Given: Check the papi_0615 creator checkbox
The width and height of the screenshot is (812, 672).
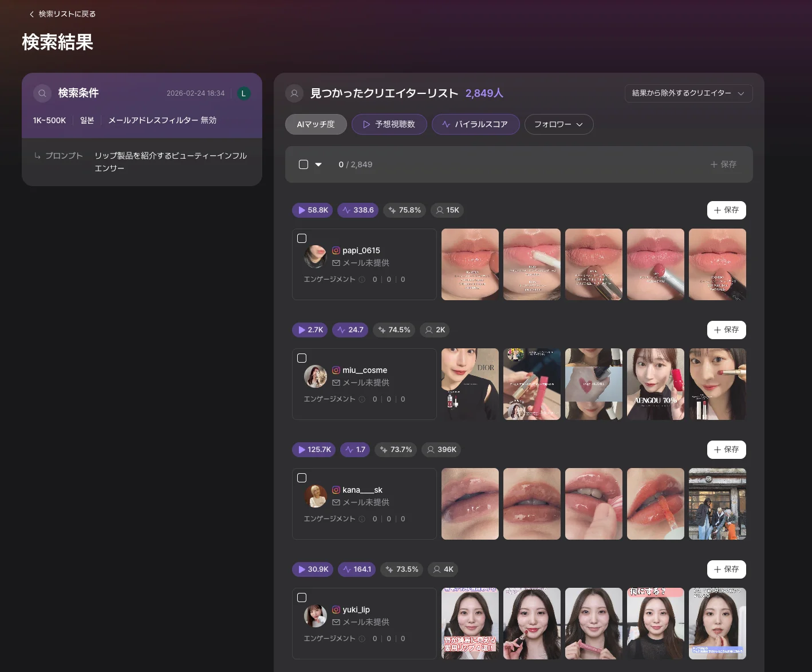Looking at the screenshot, I should [302, 238].
